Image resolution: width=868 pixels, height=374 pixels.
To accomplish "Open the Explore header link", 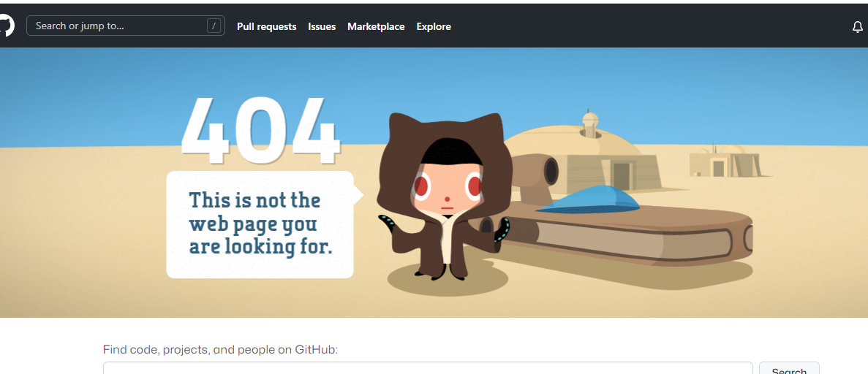I will pyautogui.click(x=434, y=26).
